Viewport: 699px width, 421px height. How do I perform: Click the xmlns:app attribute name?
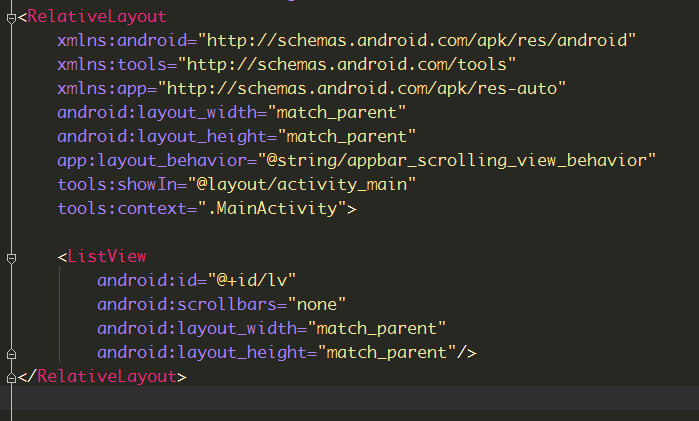coord(102,89)
